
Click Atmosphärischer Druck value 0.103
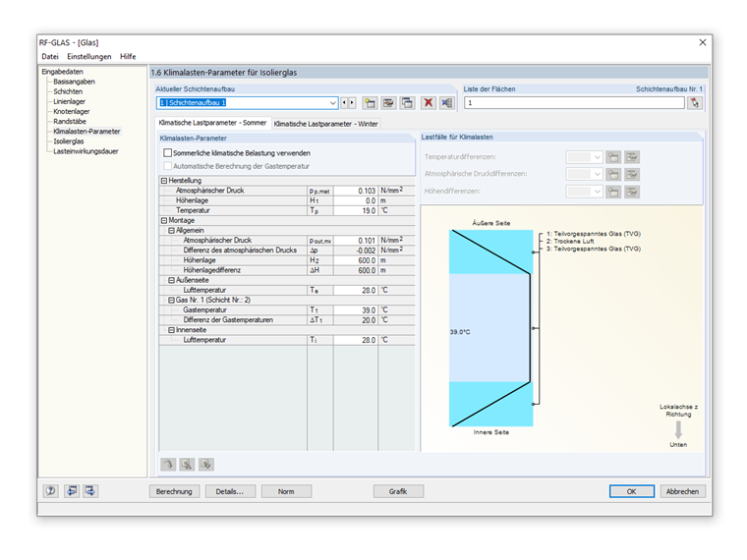click(356, 191)
